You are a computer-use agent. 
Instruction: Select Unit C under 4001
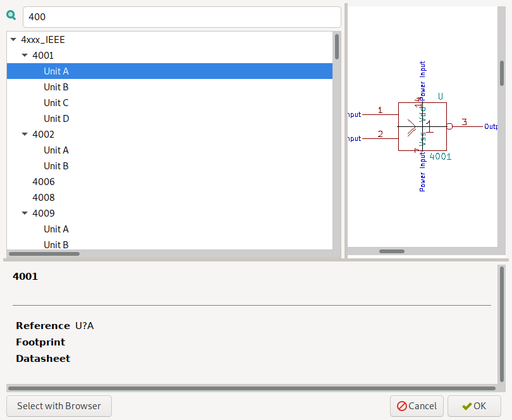(x=56, y=103)
